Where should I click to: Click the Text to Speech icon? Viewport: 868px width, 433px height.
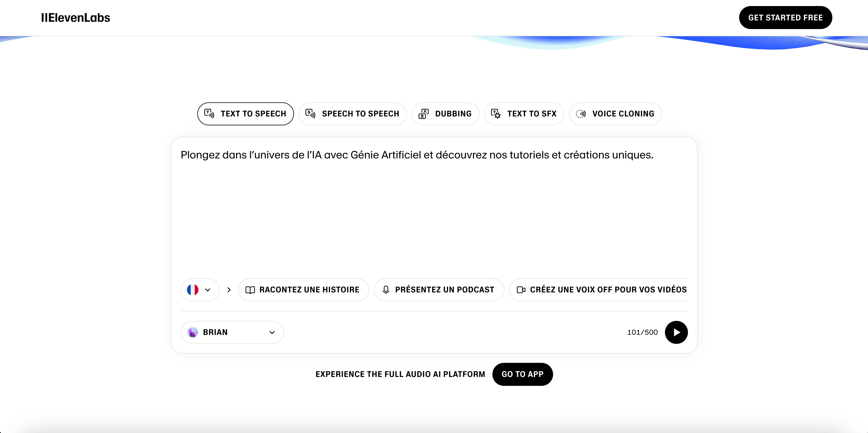(209, 114)
